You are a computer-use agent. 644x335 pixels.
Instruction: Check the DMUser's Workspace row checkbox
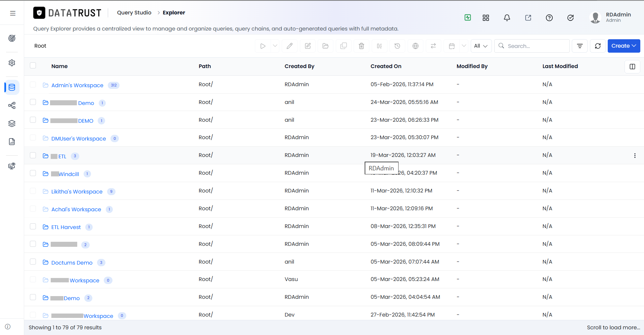pos(33,137)
